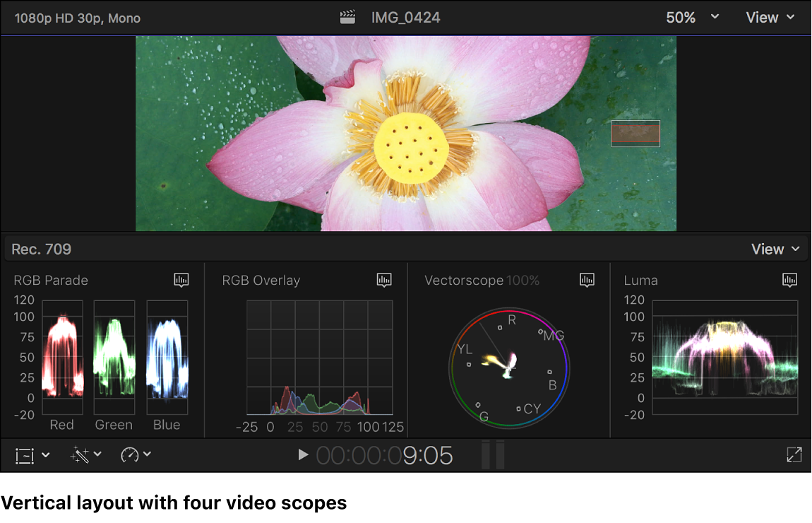Expand the chevron next to the Retime tool
Image resolution: width=812 pixels, height=523 pixels.
click(147, 455)
